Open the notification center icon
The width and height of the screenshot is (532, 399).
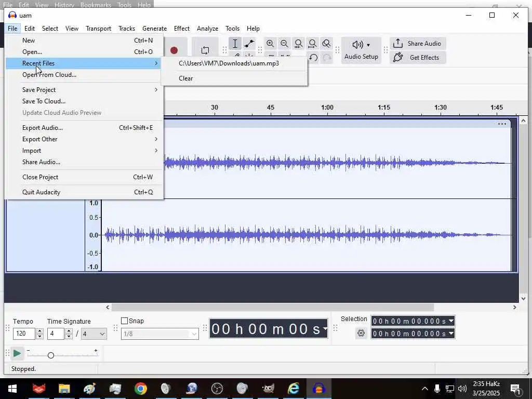point(516,389)
